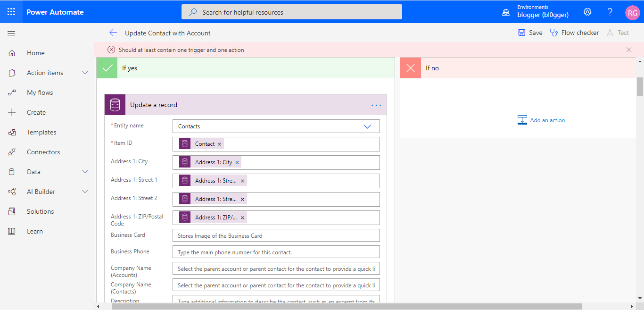Click the Learn book icon
This screenshot has height=310, width=644.
click(12, 231)
